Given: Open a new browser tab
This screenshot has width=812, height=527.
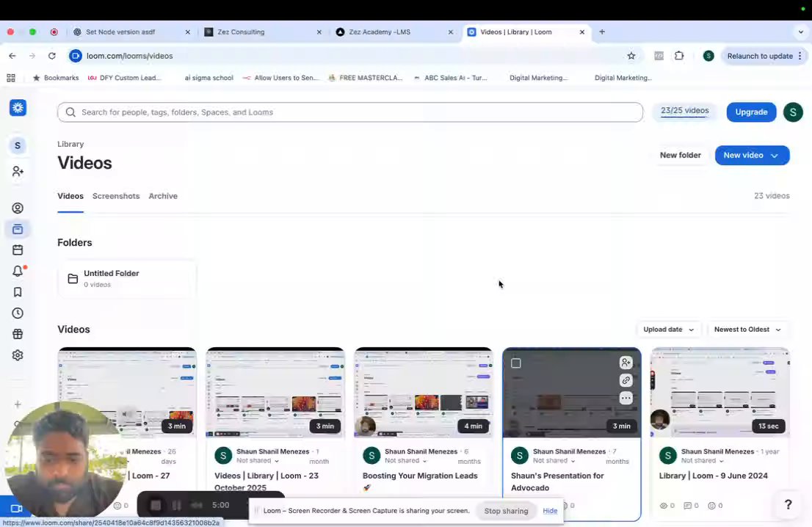Looking at the screenshot, I should (x=602, y=32).
